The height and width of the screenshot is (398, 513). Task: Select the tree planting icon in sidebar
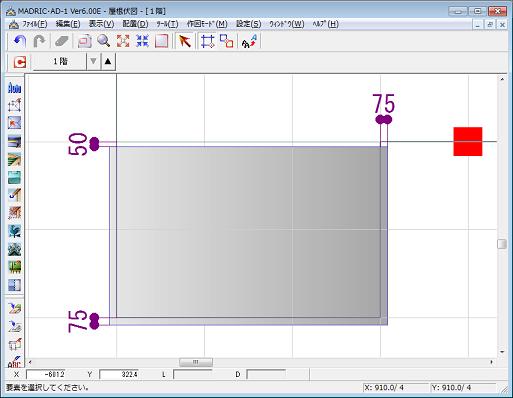tap(14, 231)
